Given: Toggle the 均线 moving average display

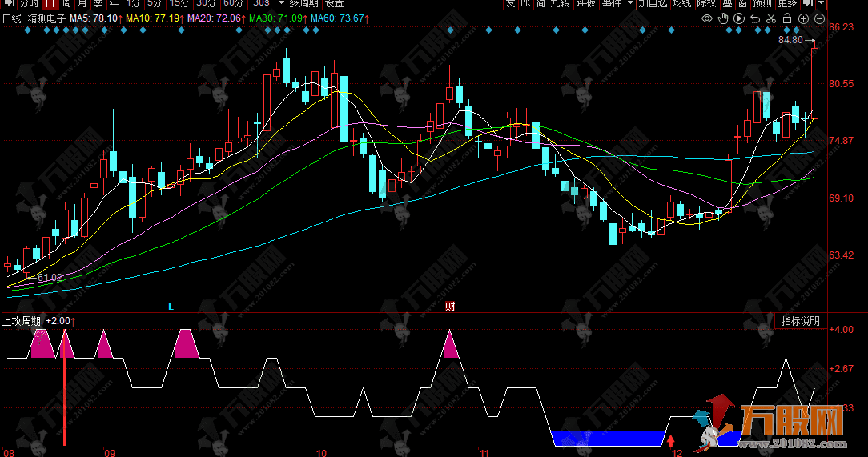Looking at the screenshot, I should coord(681,4).
